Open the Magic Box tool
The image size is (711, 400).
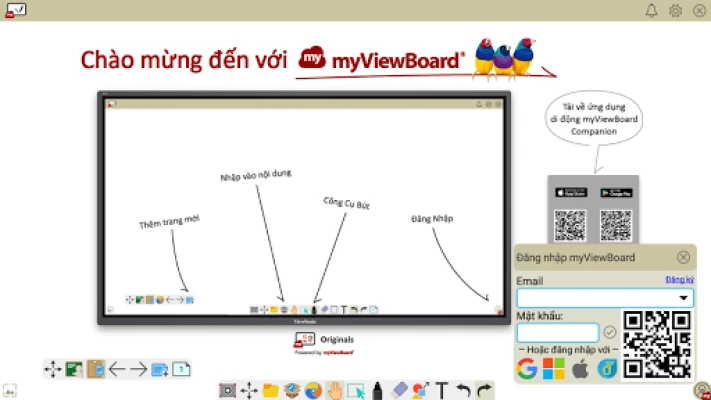[292, 390]
